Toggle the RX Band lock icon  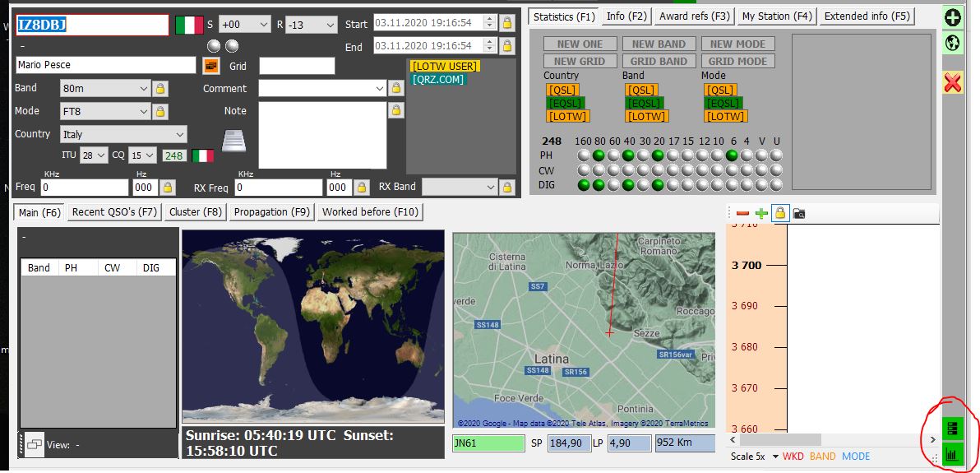(507, 187)
